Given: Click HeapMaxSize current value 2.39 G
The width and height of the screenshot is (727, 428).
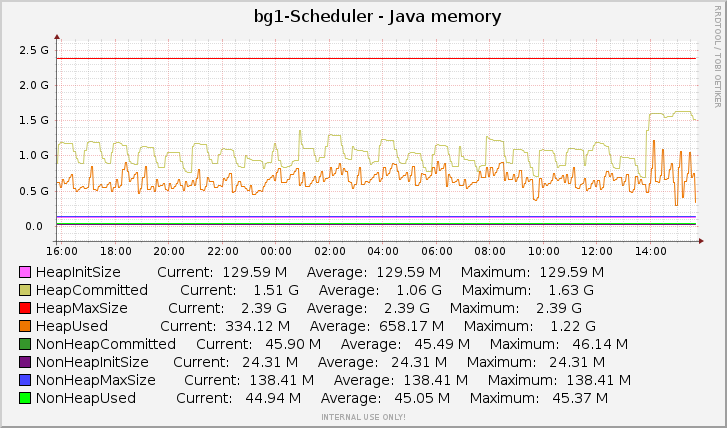Looking at the screenshot, I should pyautogui.click(x=264, y=308).
